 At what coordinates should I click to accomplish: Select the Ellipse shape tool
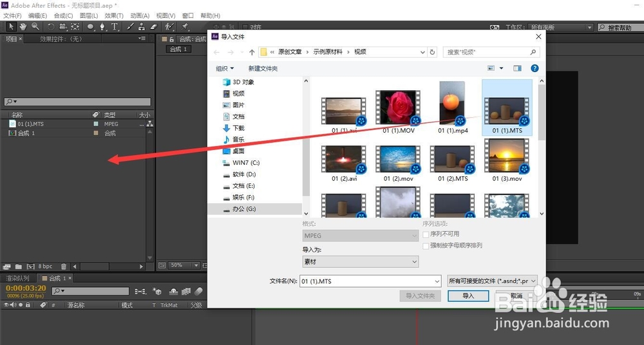(90, 27)
